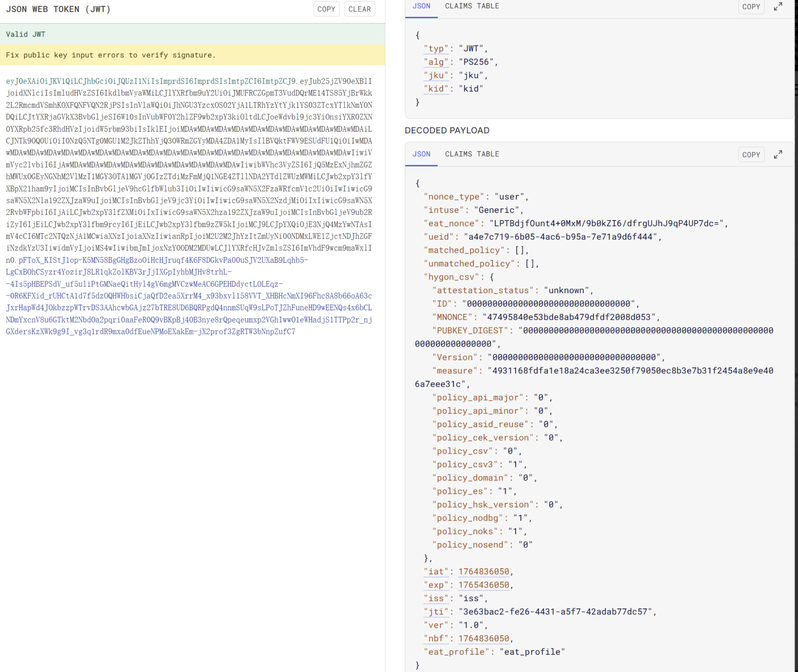Click the "alg" claim key in header

[436, 62]
